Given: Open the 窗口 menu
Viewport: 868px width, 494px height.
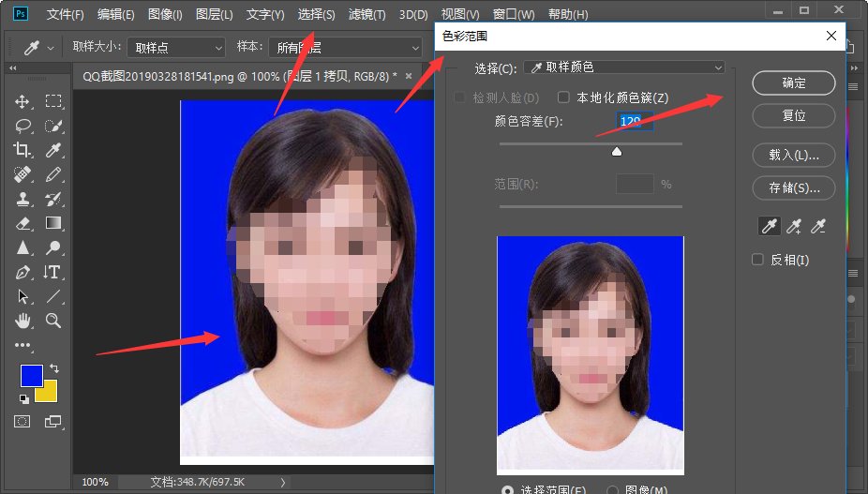Looking at the screenshot, I should click(514, 14).
